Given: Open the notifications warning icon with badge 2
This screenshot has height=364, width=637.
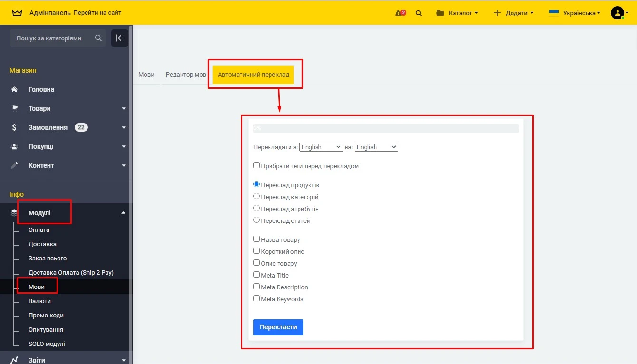Looking at the screenshot, I should pos(400,13).
